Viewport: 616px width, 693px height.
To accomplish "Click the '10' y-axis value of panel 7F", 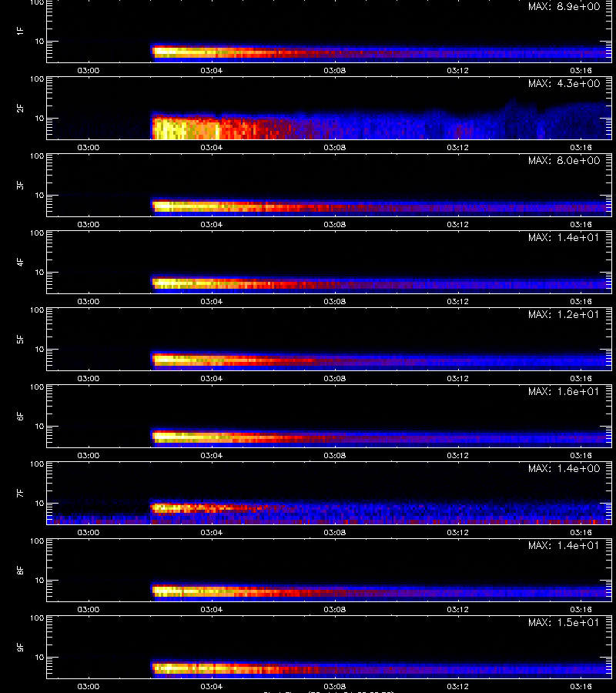I will (39, 503).
